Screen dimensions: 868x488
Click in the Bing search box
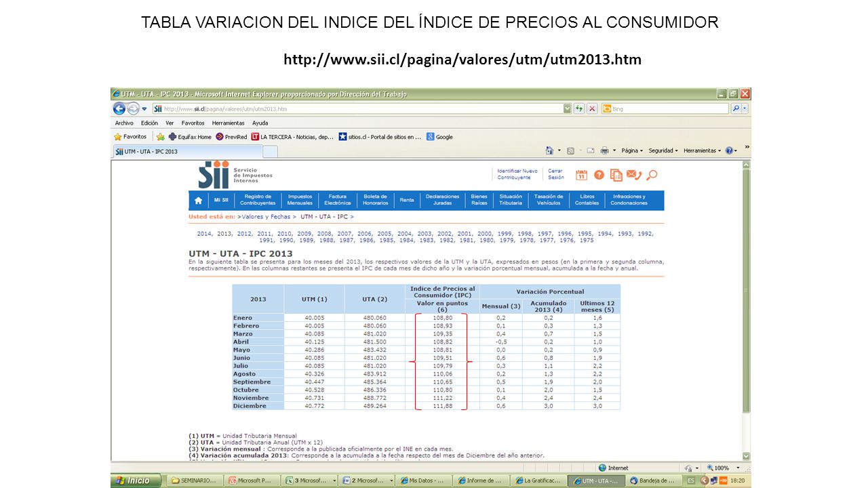(x=665, y=108)
